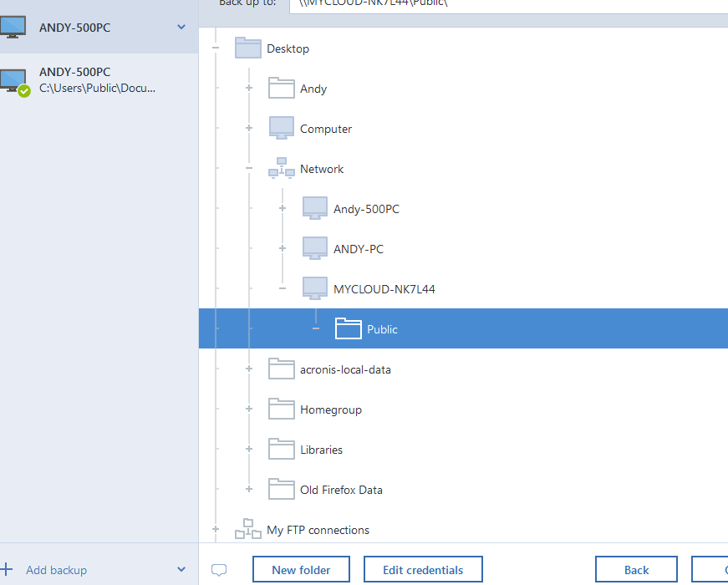Click the MYCLOUD-NK7L44 device icon
Viewport: 728px width, 585px height.
[x=315, y=288]
